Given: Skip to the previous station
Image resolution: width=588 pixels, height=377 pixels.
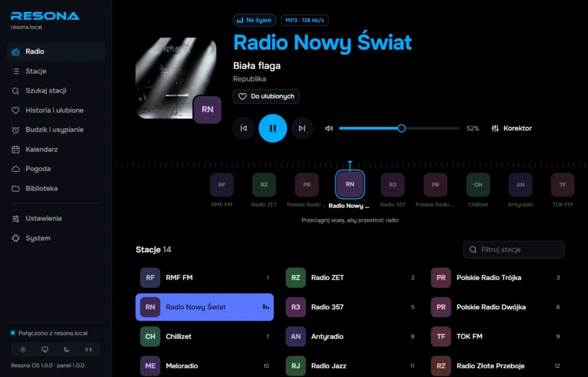Looking at the screenshot, I should (243, 128).
